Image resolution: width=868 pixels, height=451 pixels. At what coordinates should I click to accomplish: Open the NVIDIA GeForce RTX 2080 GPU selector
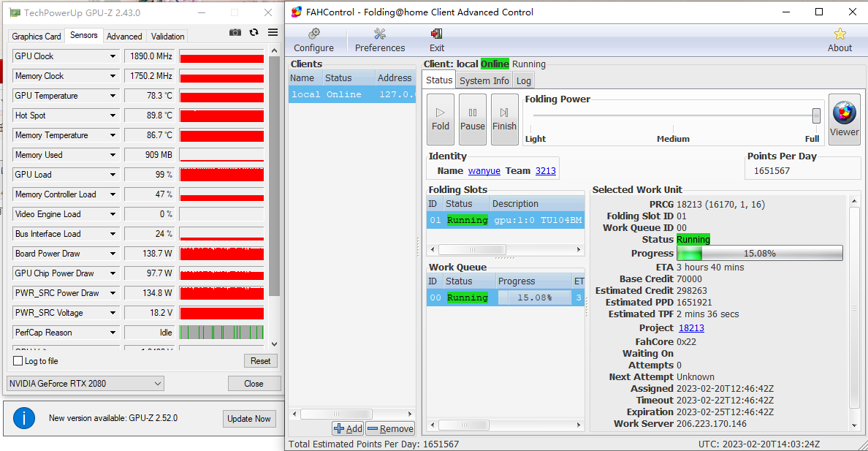[x=85, y=384]
